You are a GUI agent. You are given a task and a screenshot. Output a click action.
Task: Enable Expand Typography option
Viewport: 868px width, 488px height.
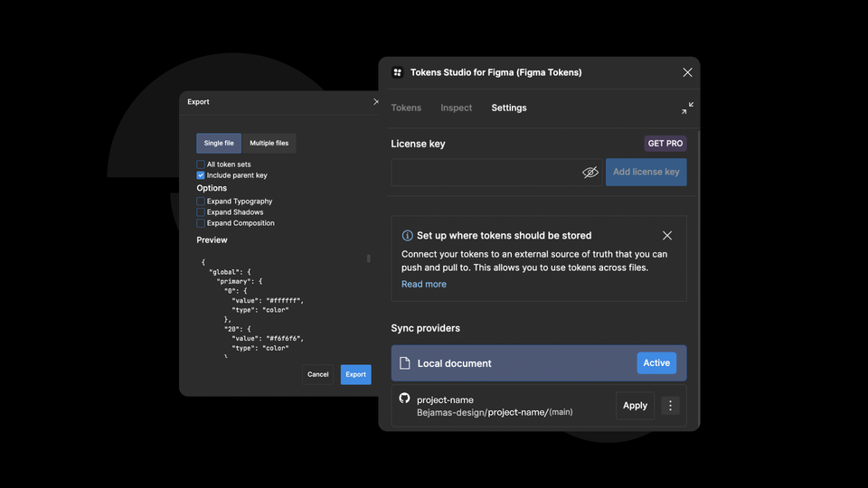tap(201, 202)
